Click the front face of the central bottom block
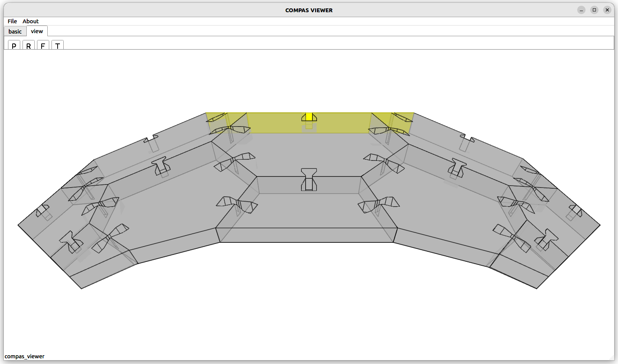The width and height of the screenshot is (618, 364). click(307, 235)
